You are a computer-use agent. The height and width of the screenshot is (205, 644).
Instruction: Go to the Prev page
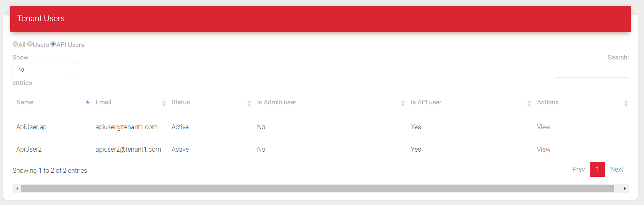[579, 170]
